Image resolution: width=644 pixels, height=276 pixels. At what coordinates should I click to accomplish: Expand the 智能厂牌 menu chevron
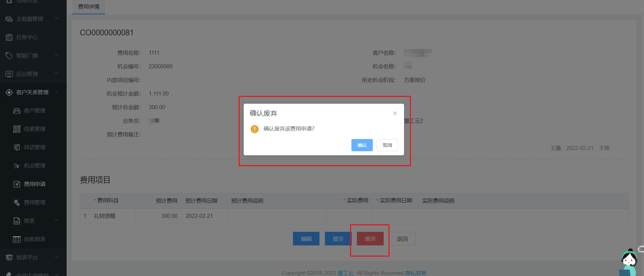click(x=56, y=55)
